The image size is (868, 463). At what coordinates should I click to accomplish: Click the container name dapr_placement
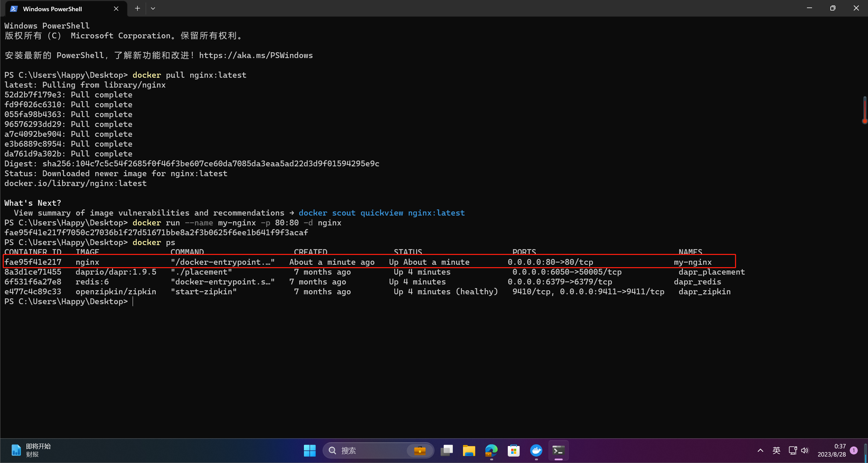pyautogui.click(x=712, y=272)
